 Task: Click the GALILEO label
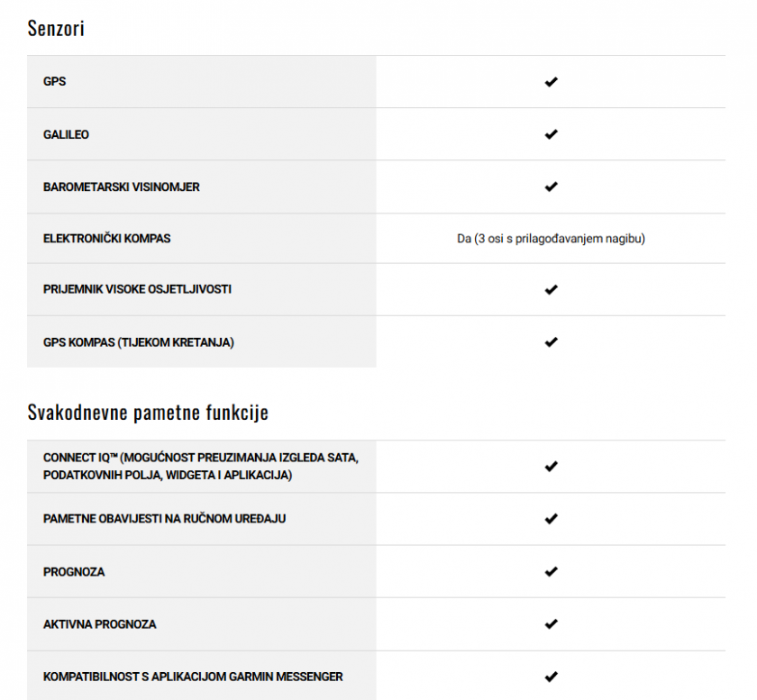click(66, 134)
